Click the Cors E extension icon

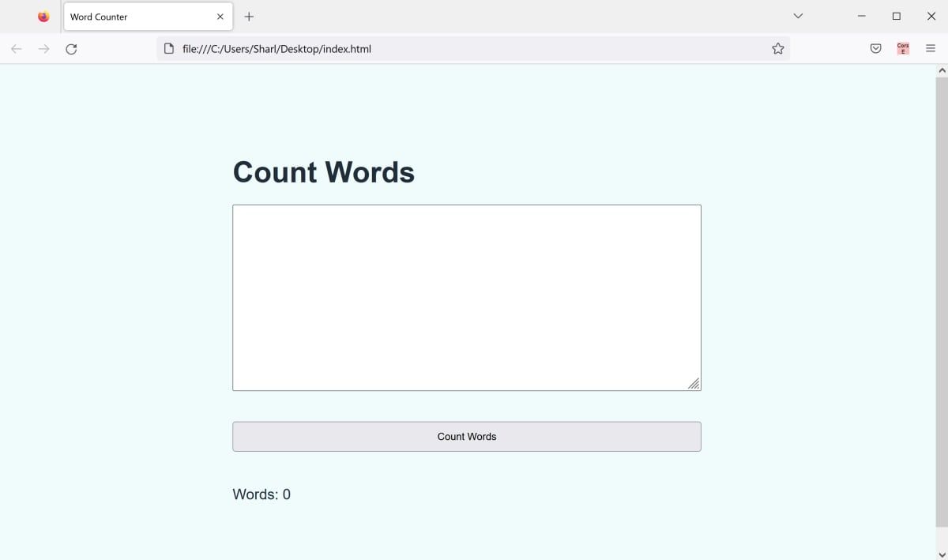903,49
